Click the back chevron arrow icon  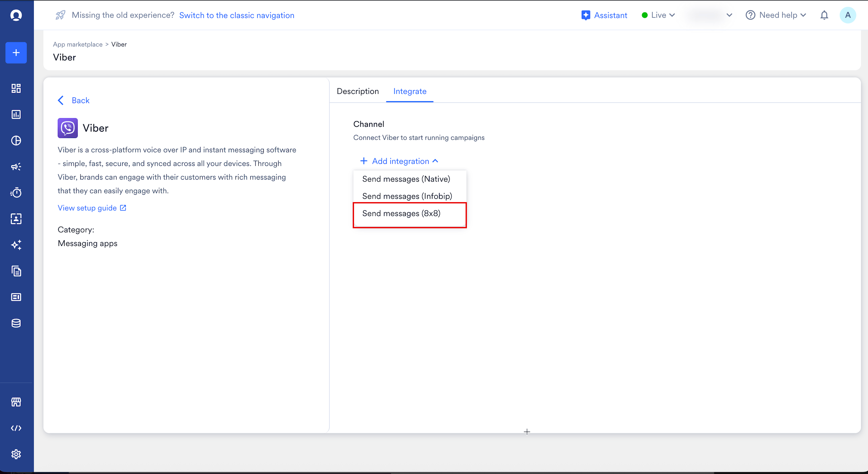pos(61,100)
